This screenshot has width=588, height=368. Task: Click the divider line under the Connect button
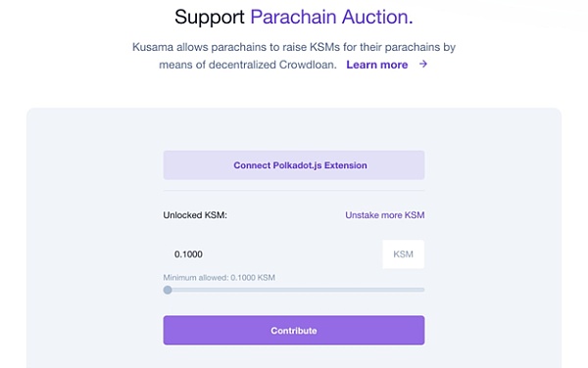coord(294,190)
